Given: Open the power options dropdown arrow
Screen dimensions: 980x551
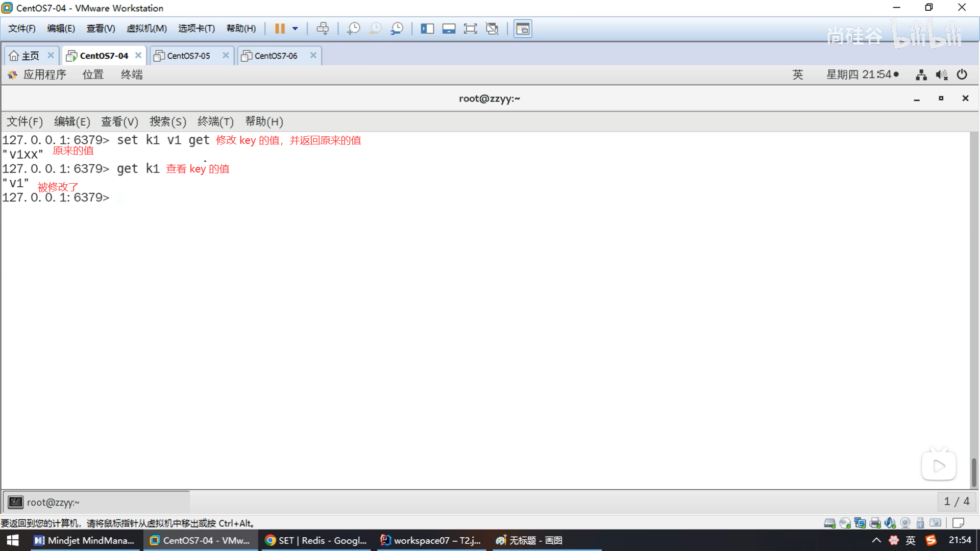Looking at the screenshot, I should click(x=295, y=29).
